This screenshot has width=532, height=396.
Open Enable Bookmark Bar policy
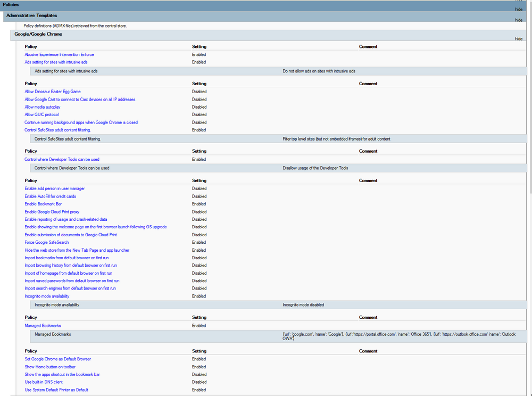(x=43, y=204)
